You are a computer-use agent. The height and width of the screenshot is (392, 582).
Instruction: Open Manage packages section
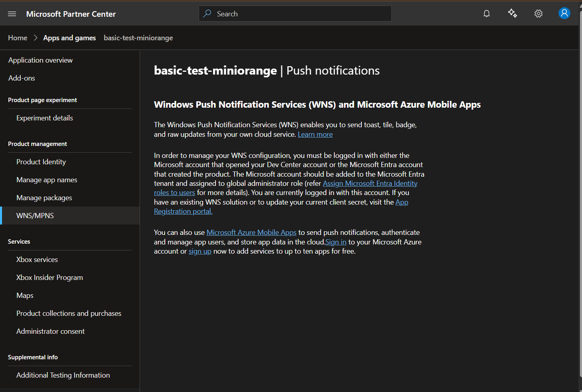44,197
